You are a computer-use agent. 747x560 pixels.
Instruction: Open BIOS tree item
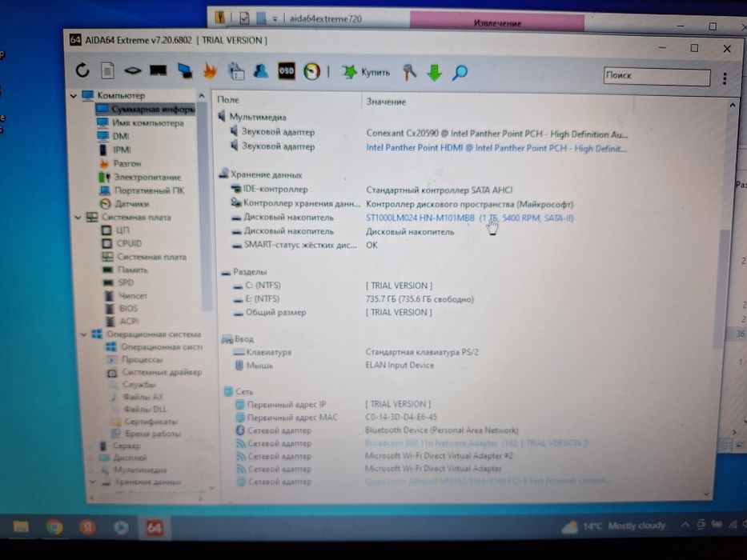(122, 309)
